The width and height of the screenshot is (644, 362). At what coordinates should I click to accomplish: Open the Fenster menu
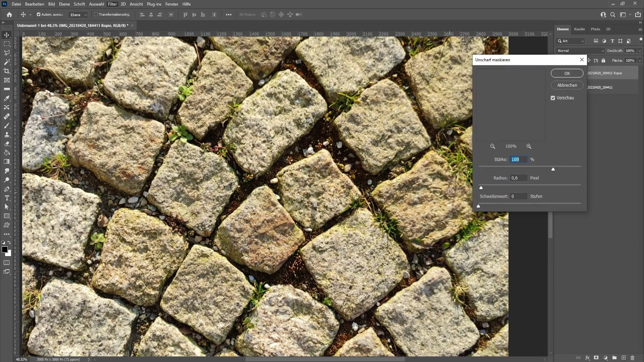[172, 4]
